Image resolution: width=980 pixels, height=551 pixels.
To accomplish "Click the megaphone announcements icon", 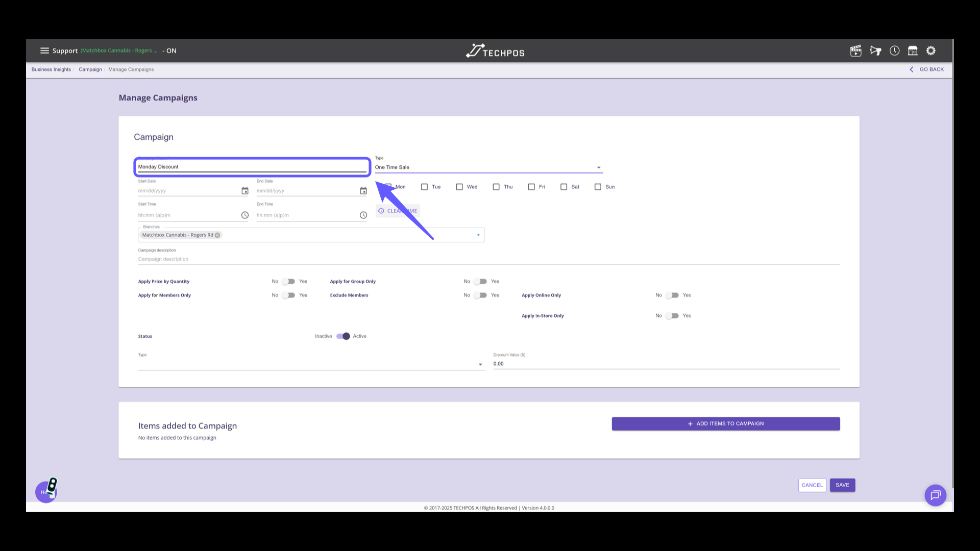I will click(875, 51).
